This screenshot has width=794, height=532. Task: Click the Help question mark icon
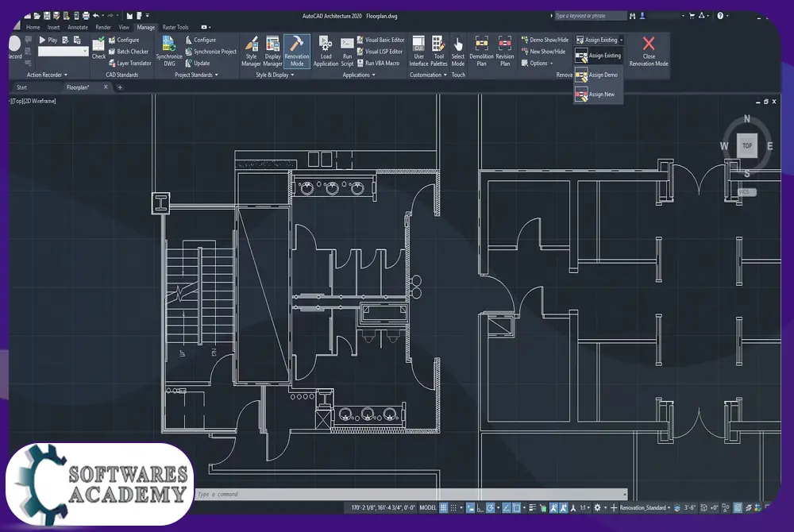click(720, 16)
